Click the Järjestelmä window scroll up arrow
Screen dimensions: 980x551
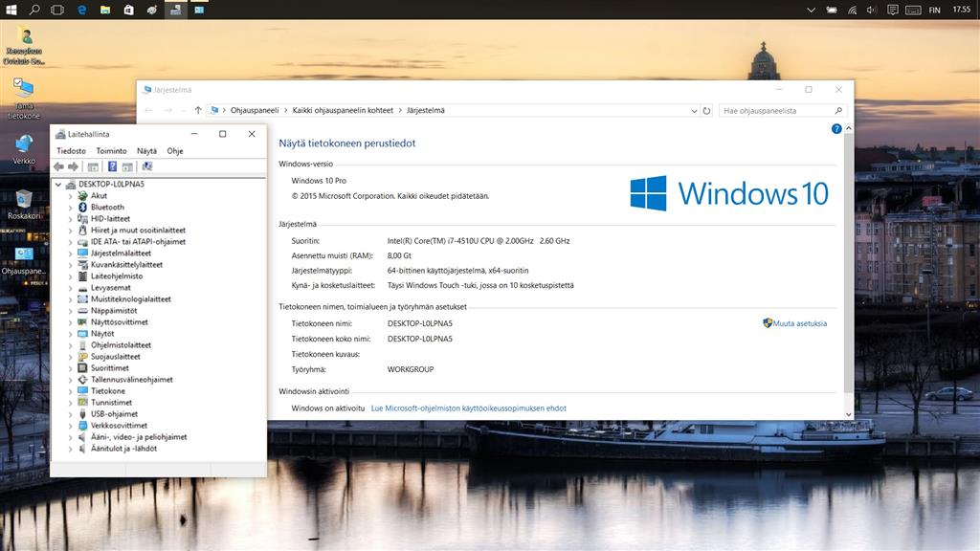tap(849, 128)
